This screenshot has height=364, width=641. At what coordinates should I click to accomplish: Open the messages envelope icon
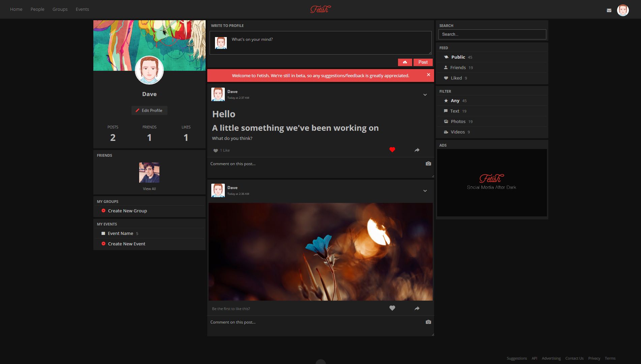(x=609, y=10)
